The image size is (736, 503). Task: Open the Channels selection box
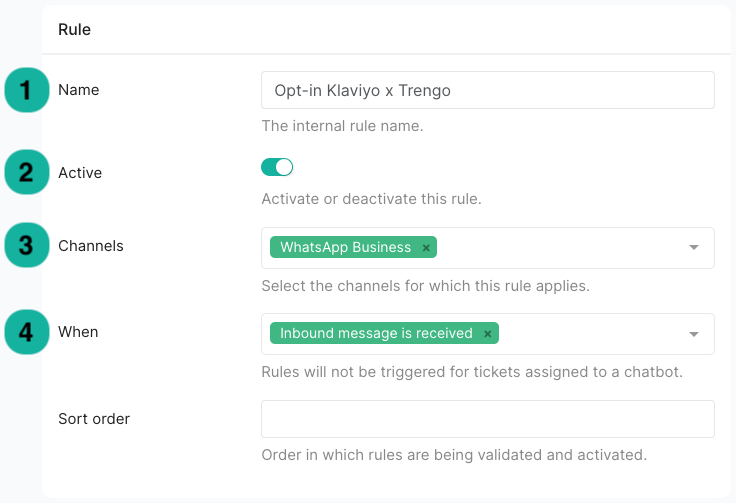tap(488, 248)
